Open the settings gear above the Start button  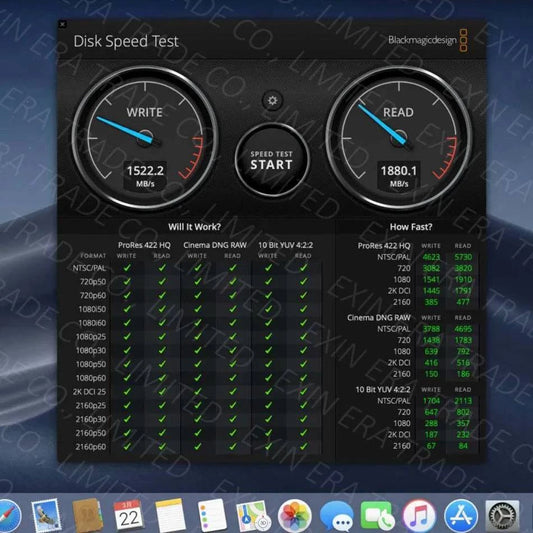click(272, 101)
